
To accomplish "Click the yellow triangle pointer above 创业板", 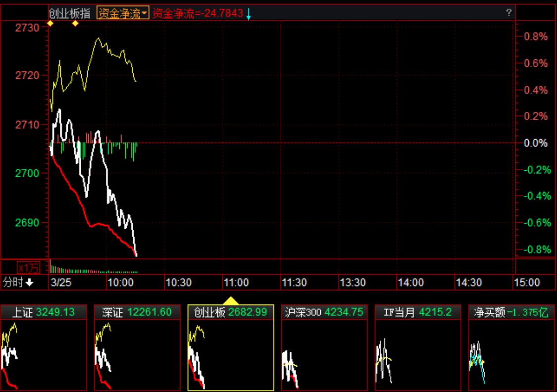I will (231, 300).
